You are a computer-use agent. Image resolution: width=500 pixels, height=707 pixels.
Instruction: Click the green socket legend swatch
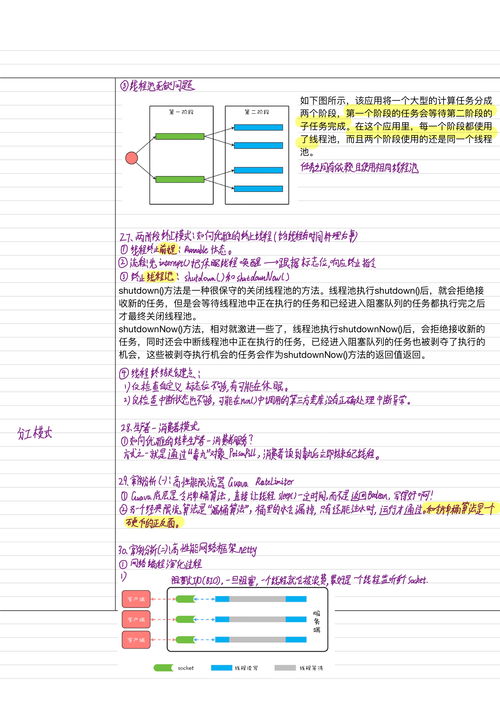click(163, 668)
